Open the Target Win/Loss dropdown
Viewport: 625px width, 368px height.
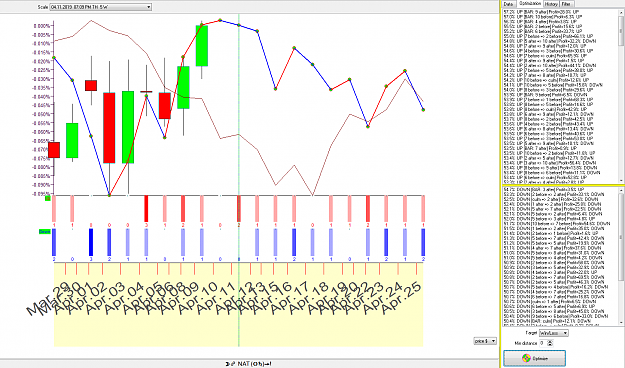[x=554, y=333]
